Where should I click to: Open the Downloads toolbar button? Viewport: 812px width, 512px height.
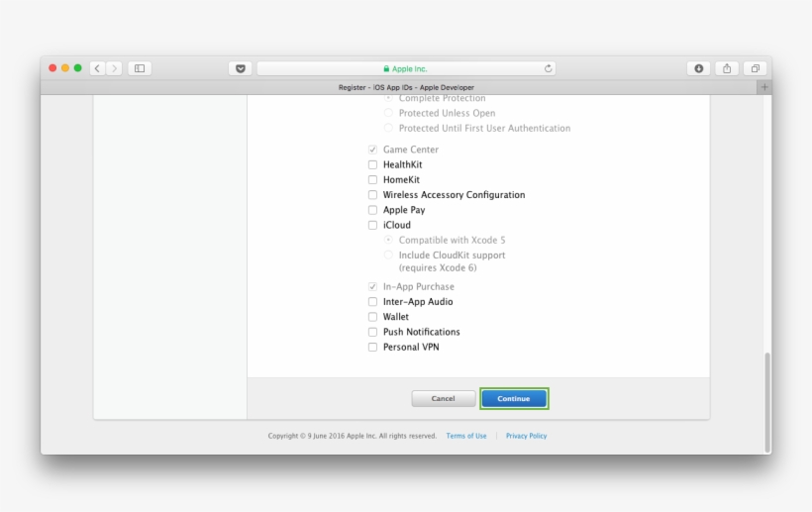[698, 68]
